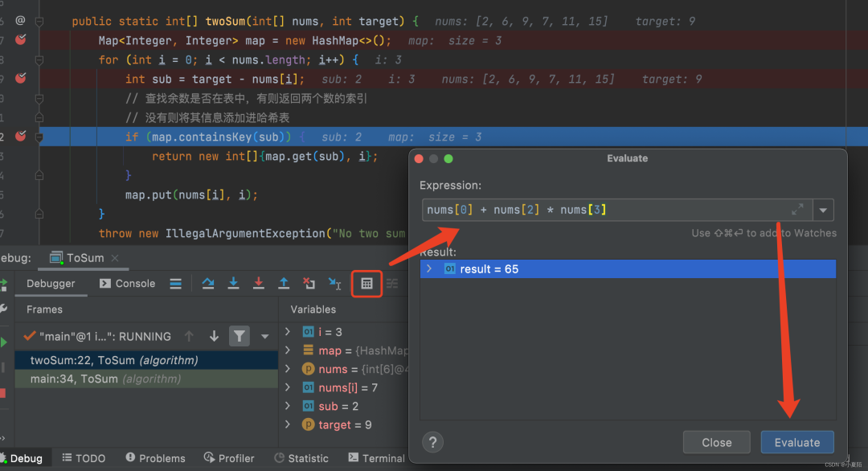Image resolution: width=868 pixels, height=471 pixels.
Task: Select the 'main:34, ToSum' frame
Action: click(x=147, y=379)
